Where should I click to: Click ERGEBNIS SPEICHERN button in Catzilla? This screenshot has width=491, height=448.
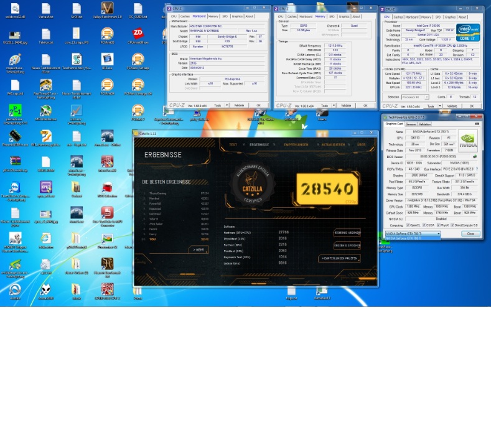(x=347, y=245)
